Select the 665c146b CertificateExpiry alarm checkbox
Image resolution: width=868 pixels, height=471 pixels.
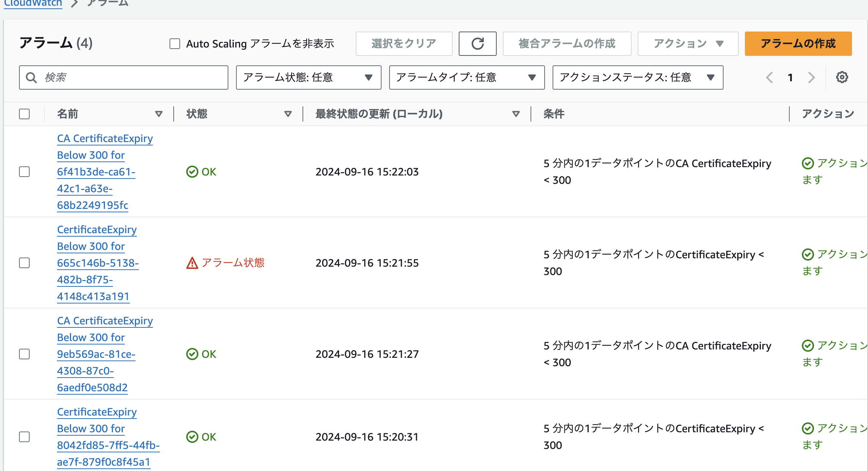point(24,263)
